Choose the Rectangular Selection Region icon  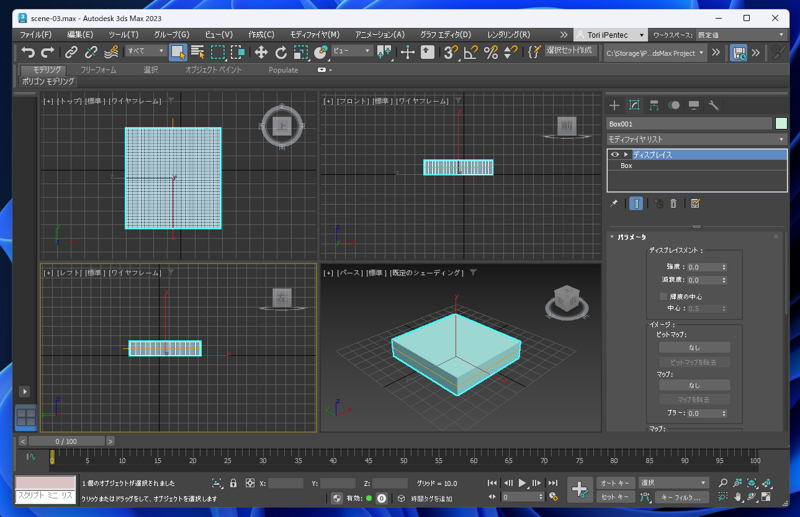[x=218, y=52]
